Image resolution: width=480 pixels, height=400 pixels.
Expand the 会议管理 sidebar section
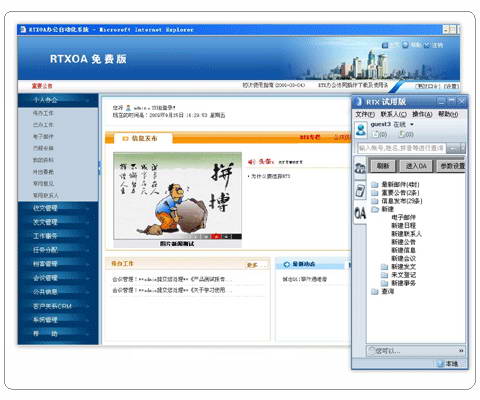tap(58, 278)
